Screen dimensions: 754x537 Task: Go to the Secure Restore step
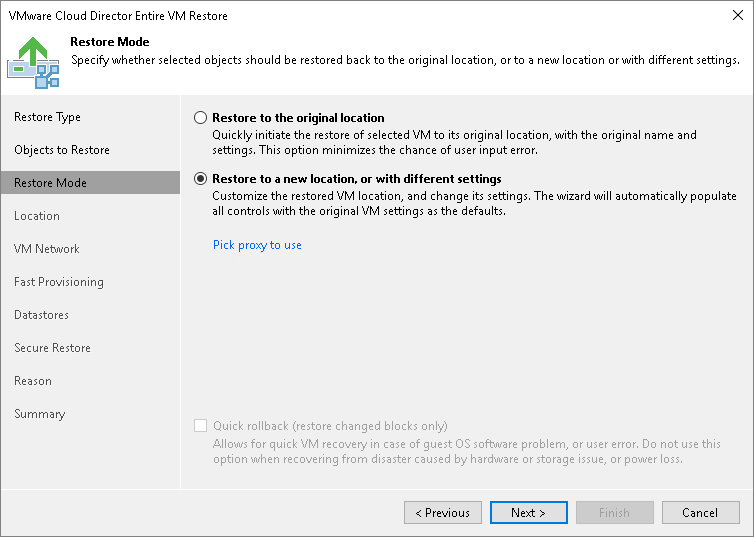click(x=52, y=348)
